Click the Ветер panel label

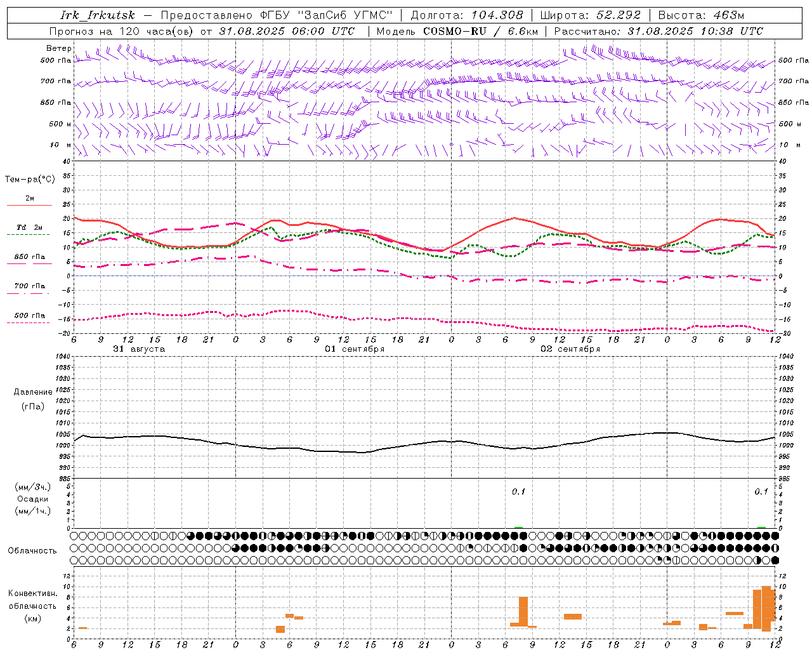coord(59,48)
